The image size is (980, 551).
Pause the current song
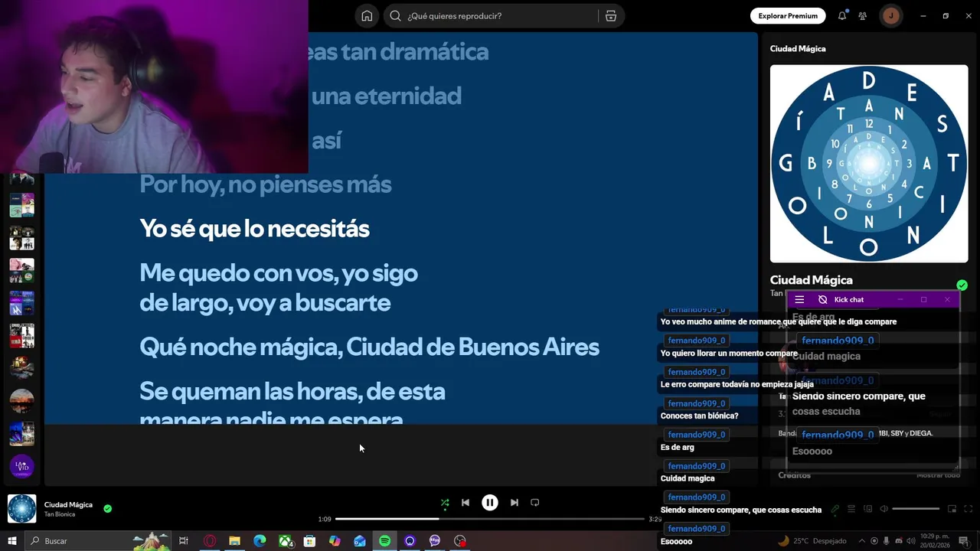tap(490, 503)
